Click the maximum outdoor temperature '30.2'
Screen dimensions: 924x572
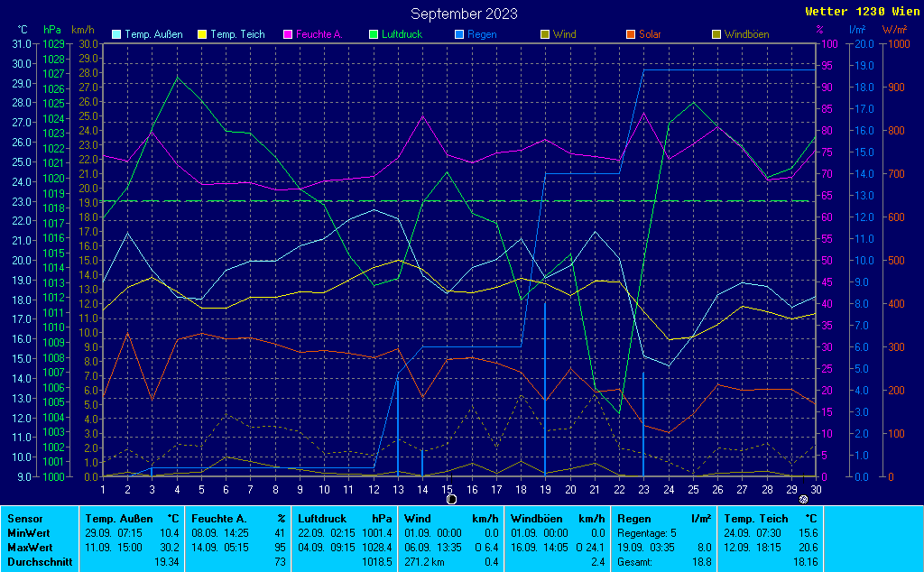point(169,548)
